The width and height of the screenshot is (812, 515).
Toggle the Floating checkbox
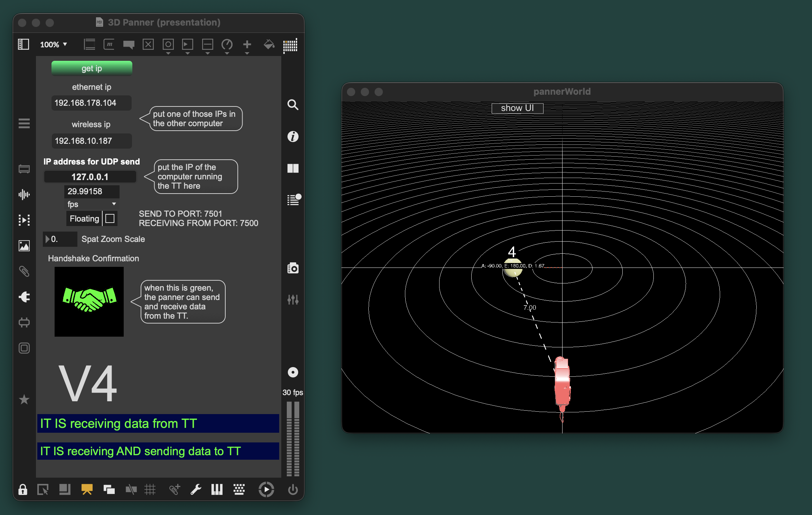[110, 218]
